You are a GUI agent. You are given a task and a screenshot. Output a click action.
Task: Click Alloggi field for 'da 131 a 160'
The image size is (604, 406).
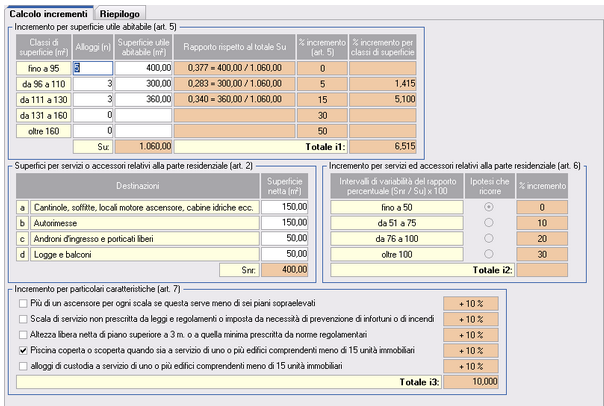[93, 115]
